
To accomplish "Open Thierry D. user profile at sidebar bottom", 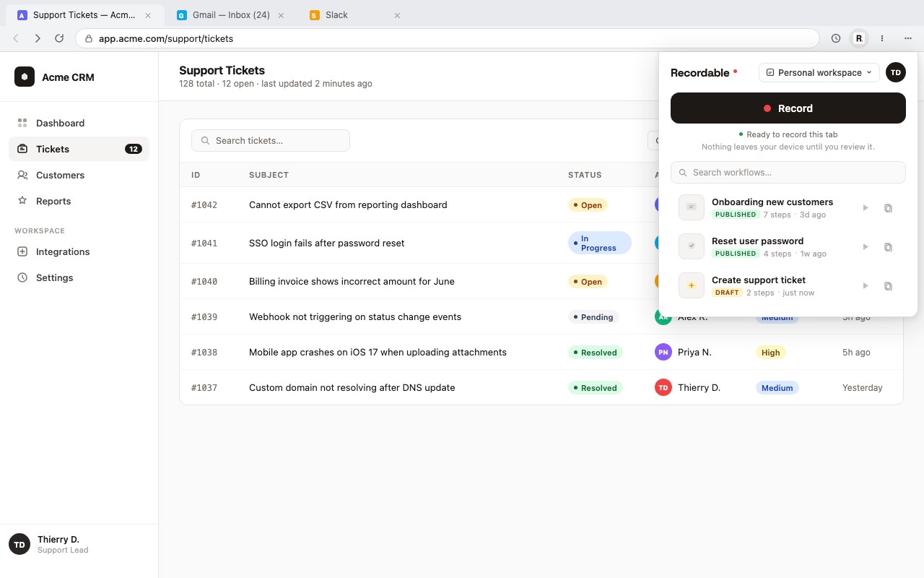I will (79, 545).
